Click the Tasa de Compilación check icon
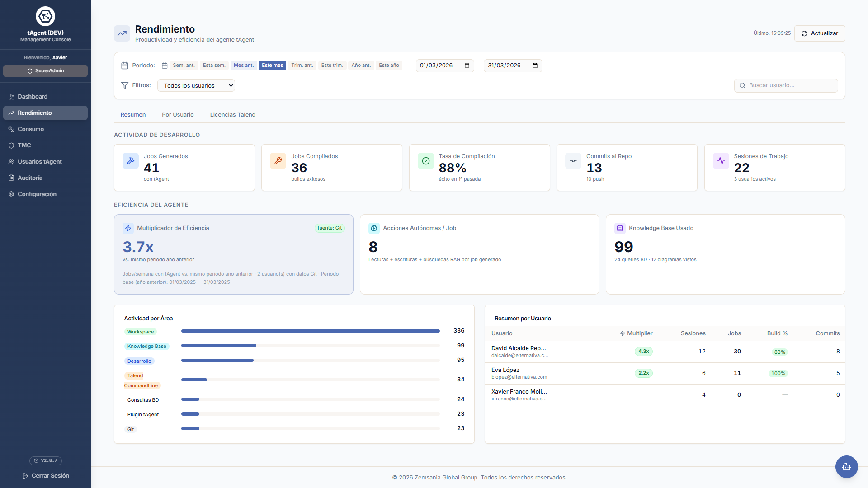Viewport: 868px width, 488px height. [x=425, y=161]
